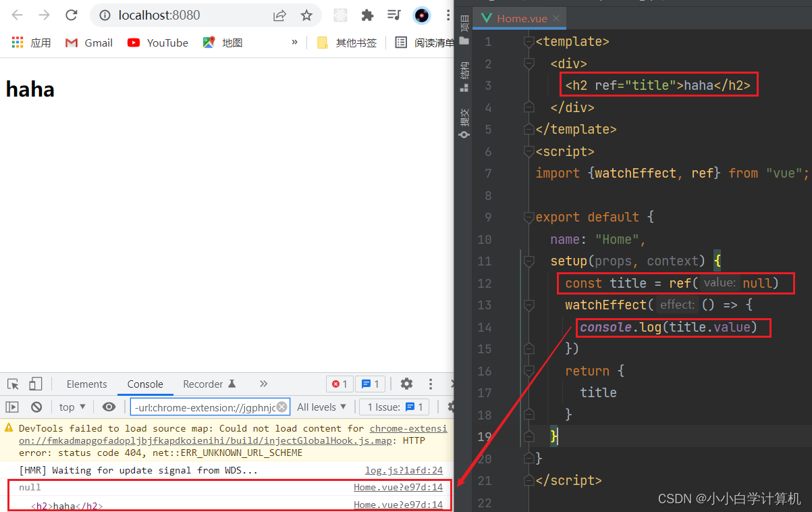The width and height of the screenshot is (812, 512).
Task: Collapse the return block fold on line 16
Action: pos(530,371)
